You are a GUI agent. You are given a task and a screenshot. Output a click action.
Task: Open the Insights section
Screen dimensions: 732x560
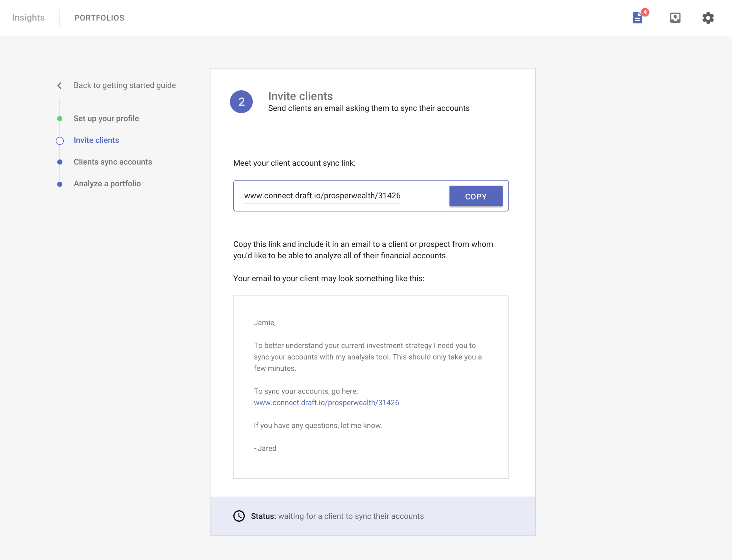pyautogui.click(x=28, y=17)
